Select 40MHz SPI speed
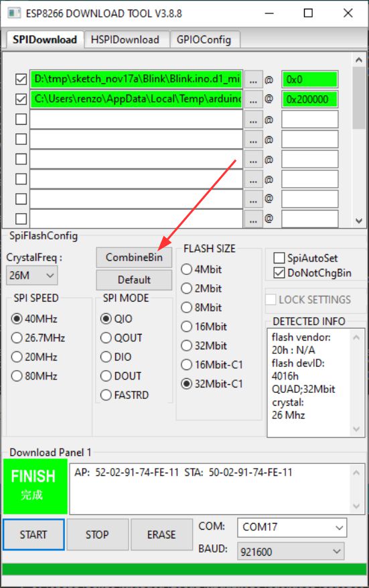Image resolution: width=369 pixels, height=588 pixels. point(34,318)
